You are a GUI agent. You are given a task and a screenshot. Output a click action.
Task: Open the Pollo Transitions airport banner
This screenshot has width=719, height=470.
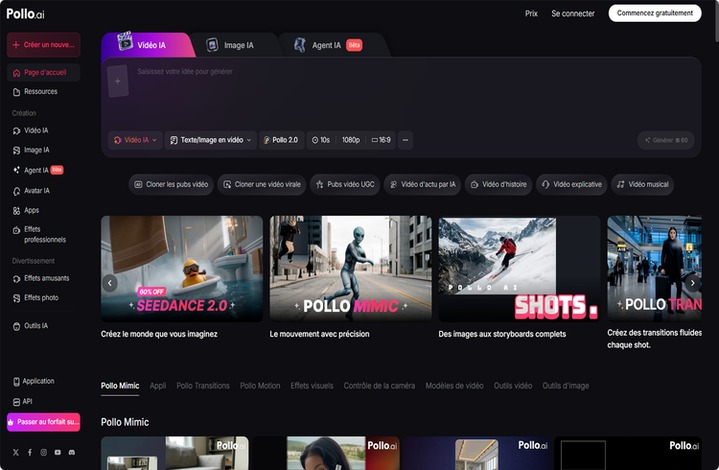pyautogui.click(x=654, y=268)
